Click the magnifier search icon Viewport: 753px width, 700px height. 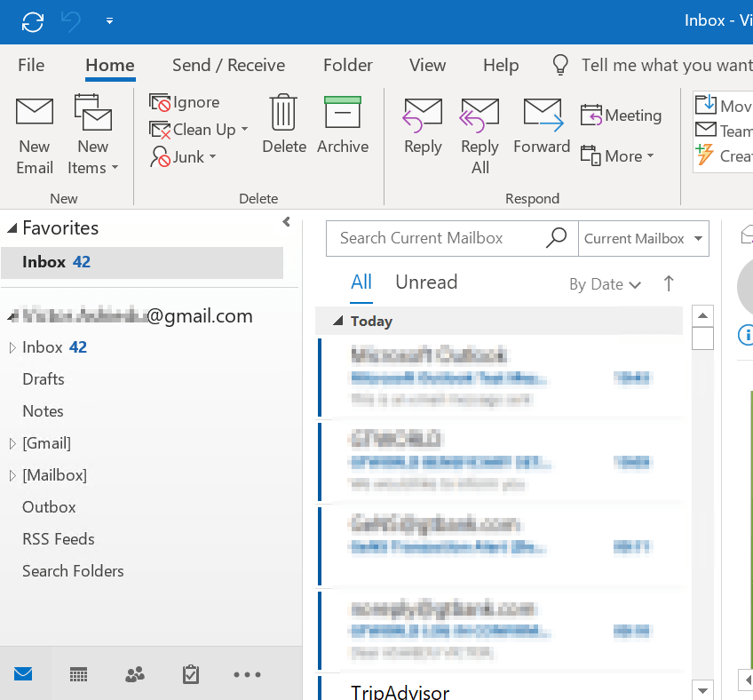click(x=556, y=237)
